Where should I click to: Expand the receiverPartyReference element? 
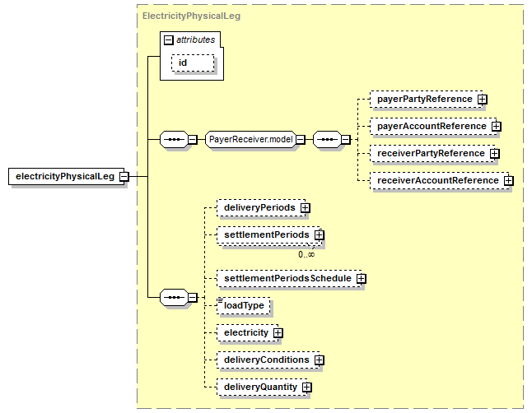494,153
